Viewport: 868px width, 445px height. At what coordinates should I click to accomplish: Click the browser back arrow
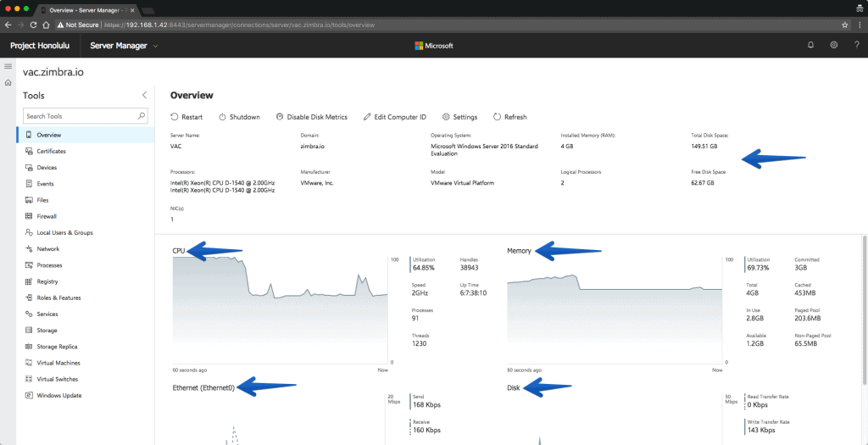click(x=8, y=25)
